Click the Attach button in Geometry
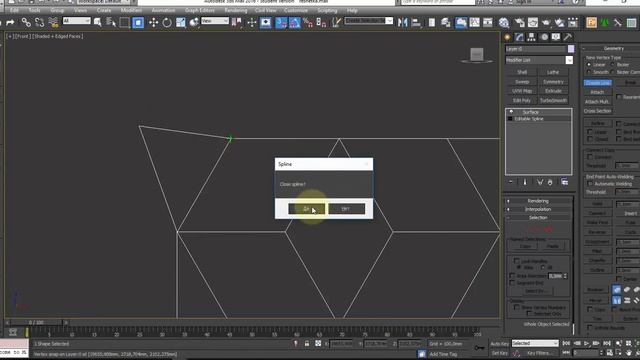 597,92
